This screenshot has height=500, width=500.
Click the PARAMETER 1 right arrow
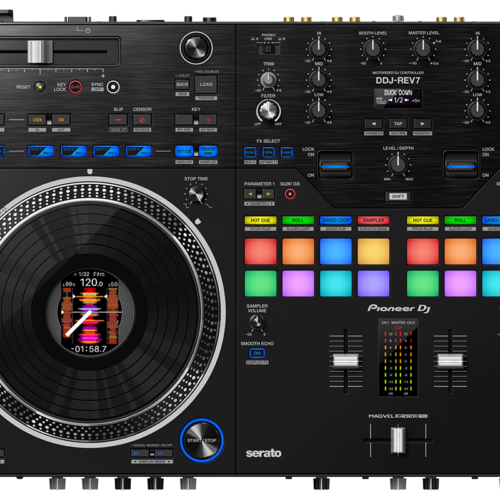[268, 194]
